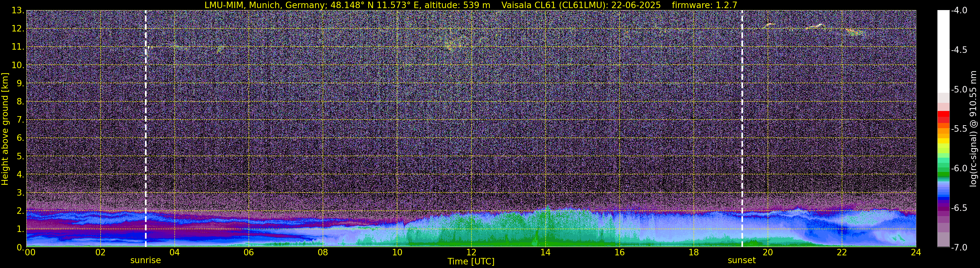Click the white dashed sunset marker line

(742, 129)
